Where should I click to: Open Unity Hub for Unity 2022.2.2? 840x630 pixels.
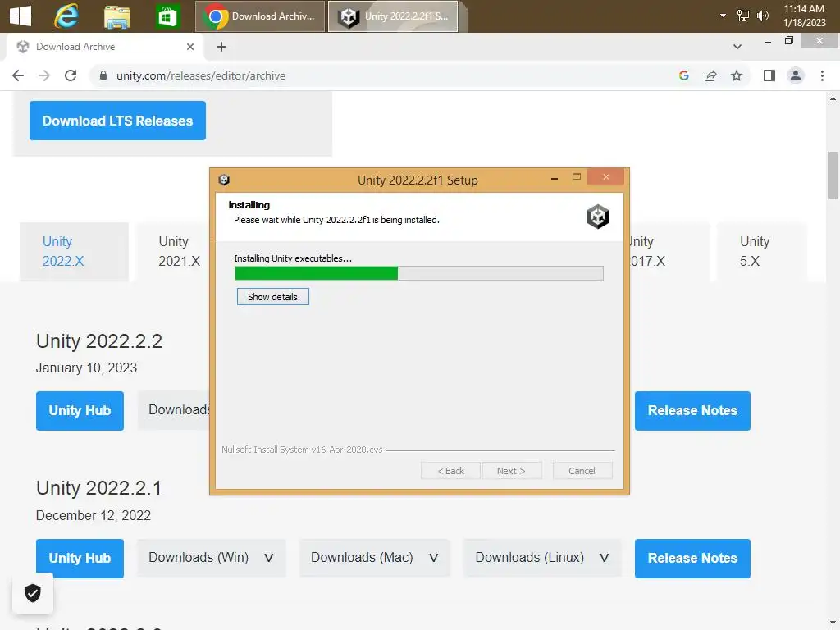80,411
